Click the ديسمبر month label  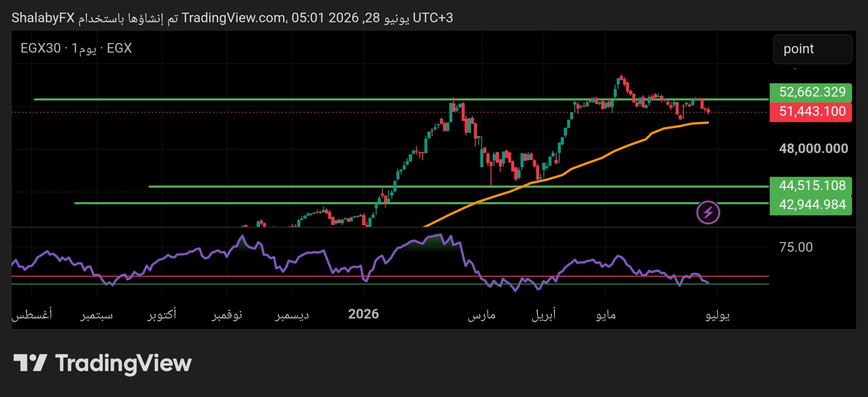tap(292, 315)
